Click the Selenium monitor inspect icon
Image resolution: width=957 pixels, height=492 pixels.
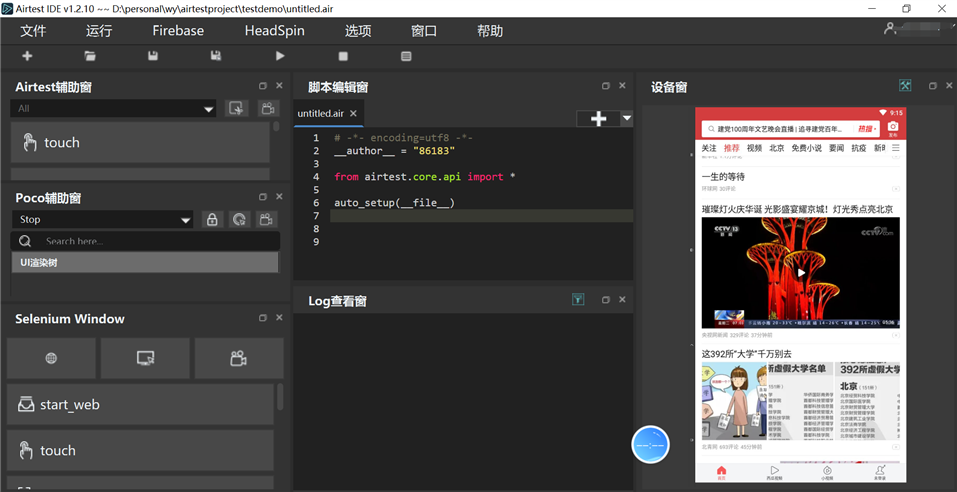[145, 358]
